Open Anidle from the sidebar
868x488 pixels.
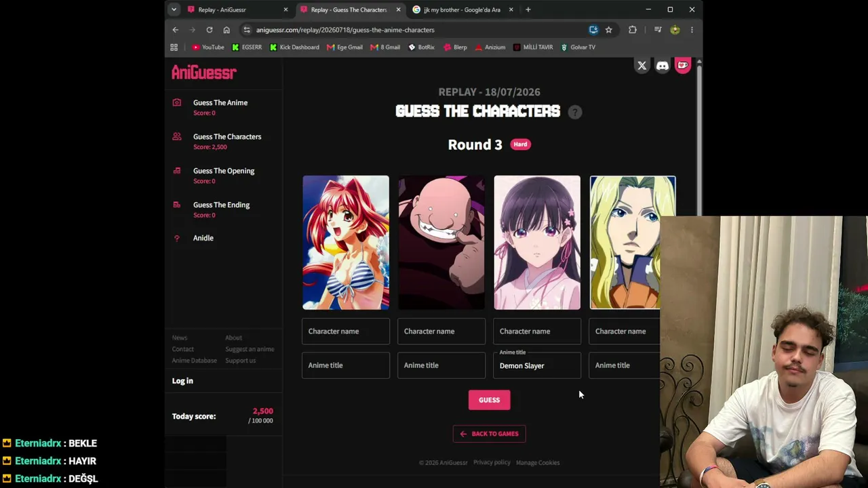click(x=203, y=238)
